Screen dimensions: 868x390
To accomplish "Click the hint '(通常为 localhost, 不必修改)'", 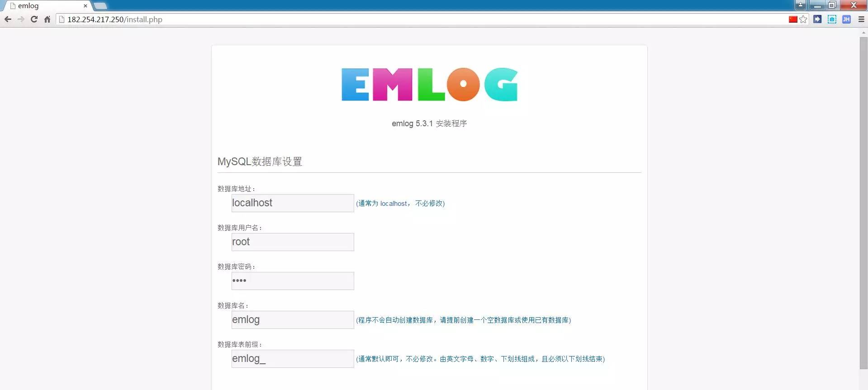I will (x=400, y=204).
